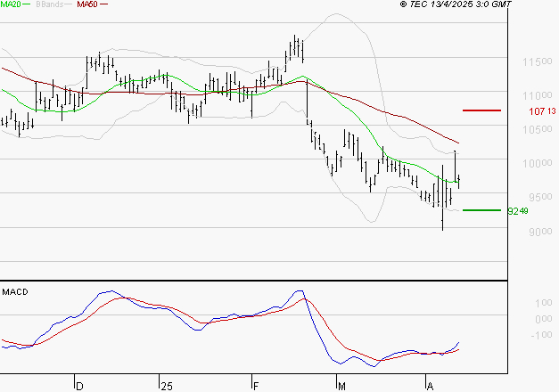Click the MACD -100 axis label
Viewport: 559px width, 392px height.
(541, 335)
